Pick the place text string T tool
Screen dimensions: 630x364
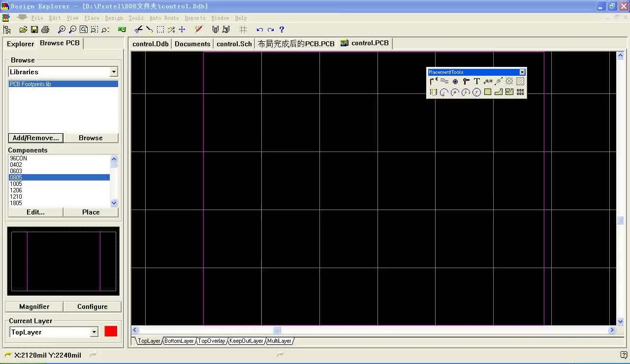pos(476,81)
